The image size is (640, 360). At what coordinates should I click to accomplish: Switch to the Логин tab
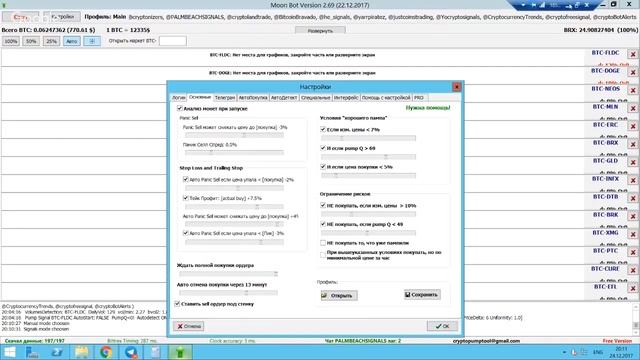click(178, 98)
